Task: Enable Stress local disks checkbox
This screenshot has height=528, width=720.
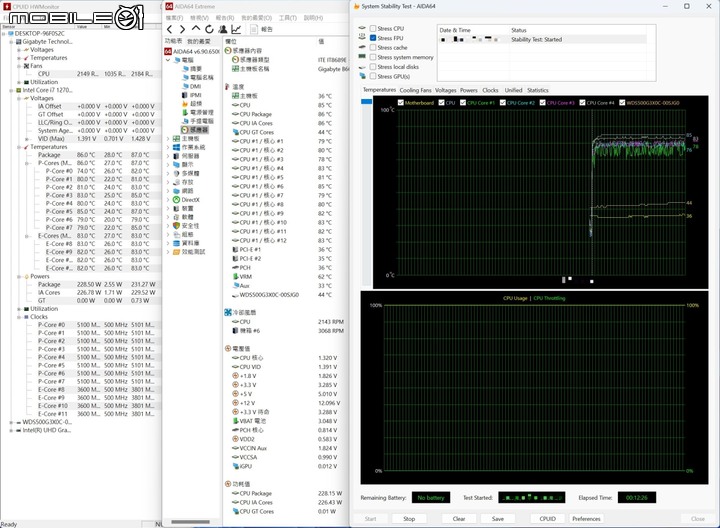Action: coord(373,67)
